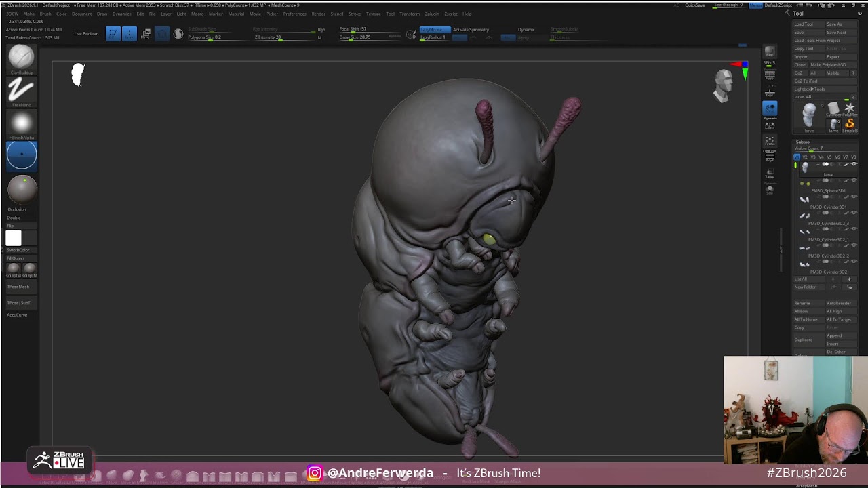
Task: Toggle eye visibility of PM3D_Sphere3D1 subtool
Action: point(854,180)
